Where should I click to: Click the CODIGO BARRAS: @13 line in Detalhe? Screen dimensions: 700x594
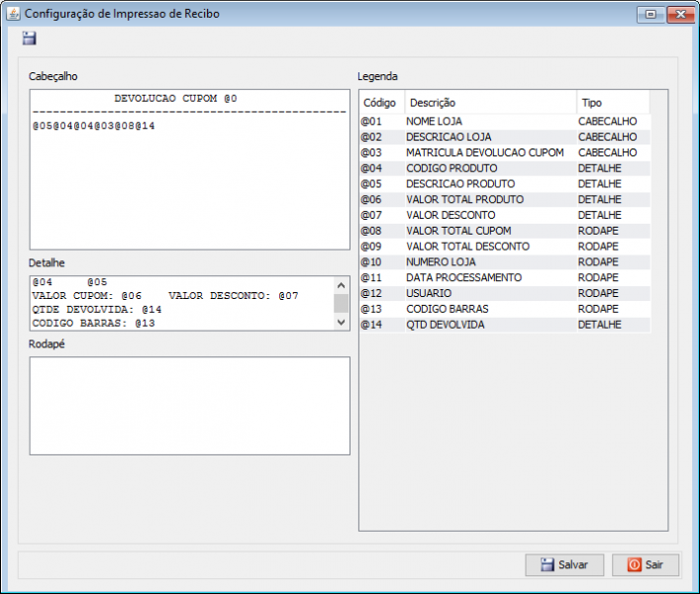[94, 323]
